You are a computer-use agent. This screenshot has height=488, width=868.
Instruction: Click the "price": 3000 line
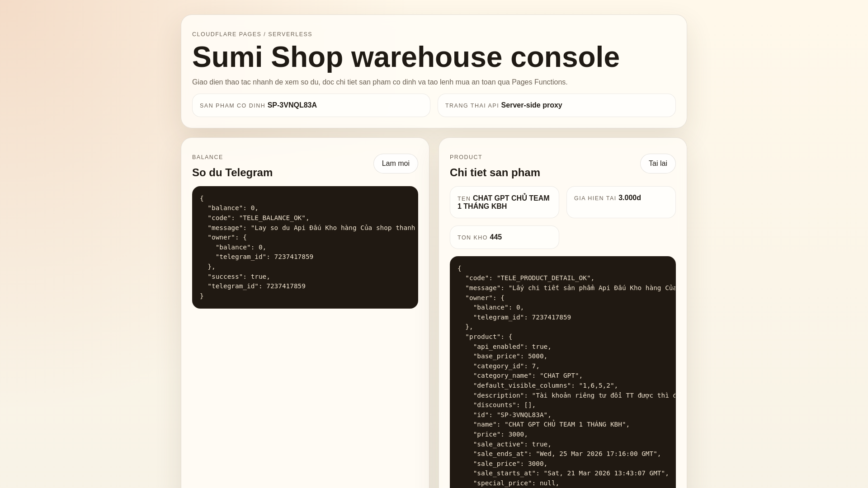tap(500, 434)
